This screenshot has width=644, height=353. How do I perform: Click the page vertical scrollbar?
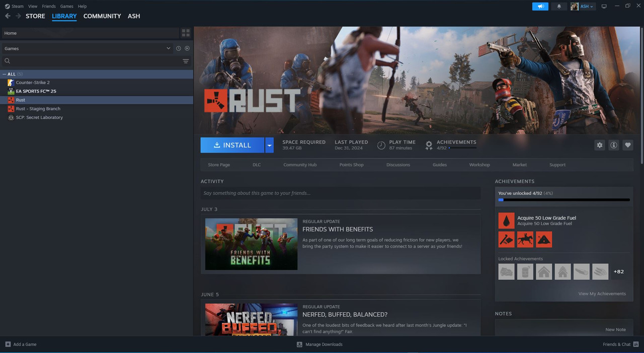pos(642,96)
